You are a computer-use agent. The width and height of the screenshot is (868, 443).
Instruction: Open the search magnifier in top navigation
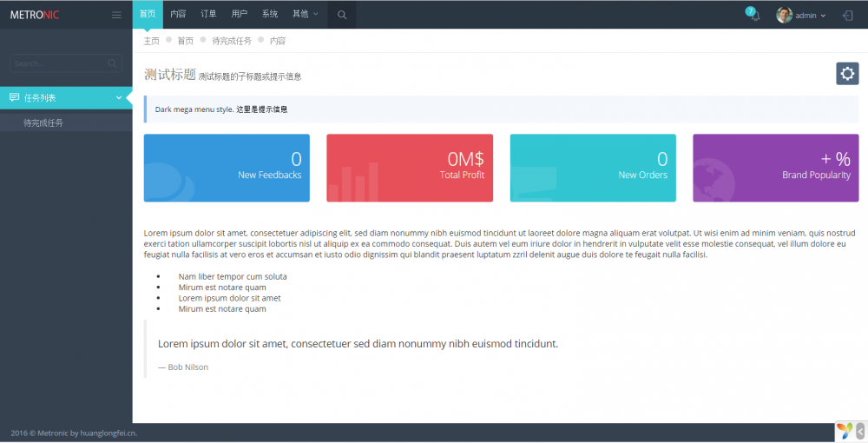pos(342,15)
